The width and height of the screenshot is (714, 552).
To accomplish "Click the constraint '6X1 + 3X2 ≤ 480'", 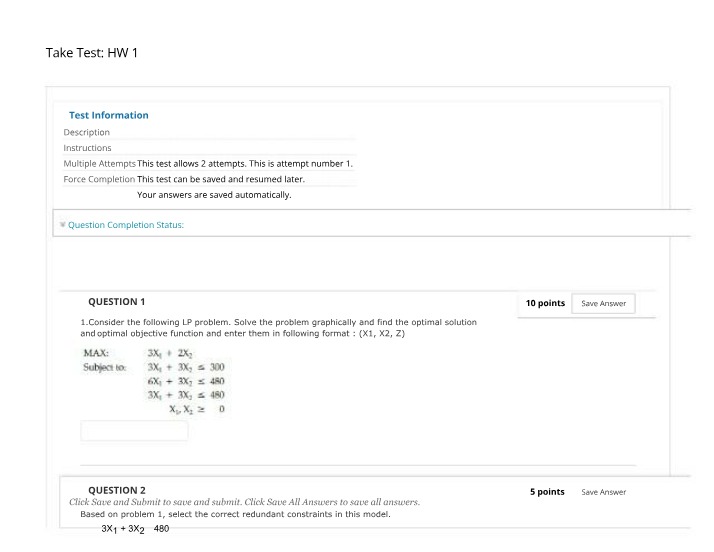I will point(186,381).
